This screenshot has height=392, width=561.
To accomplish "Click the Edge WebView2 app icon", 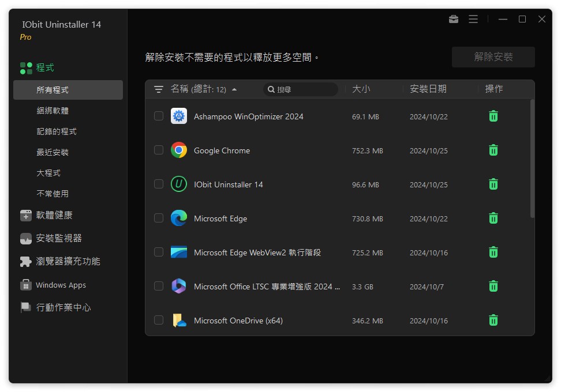I will pyautogui.click(x=178, y=252).
